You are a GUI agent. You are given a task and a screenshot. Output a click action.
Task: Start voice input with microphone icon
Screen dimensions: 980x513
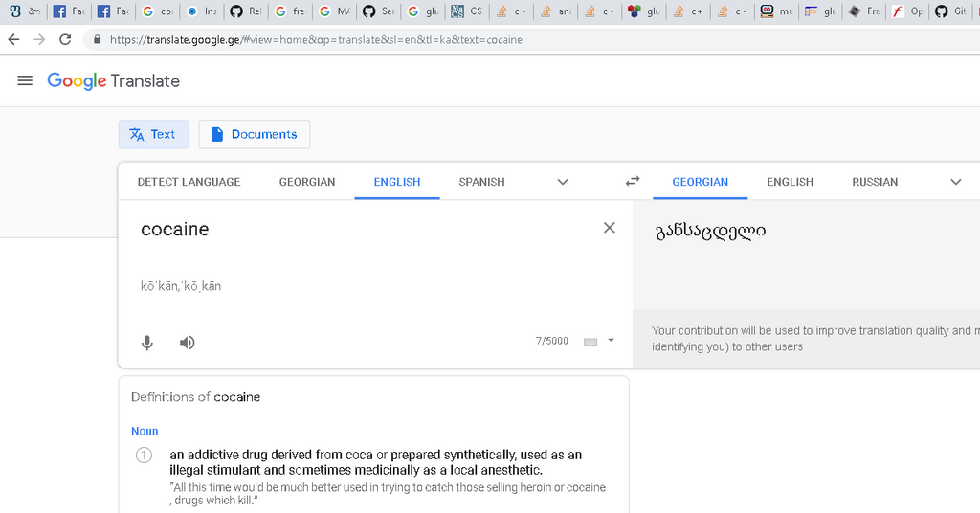click(x=146, y=343)
